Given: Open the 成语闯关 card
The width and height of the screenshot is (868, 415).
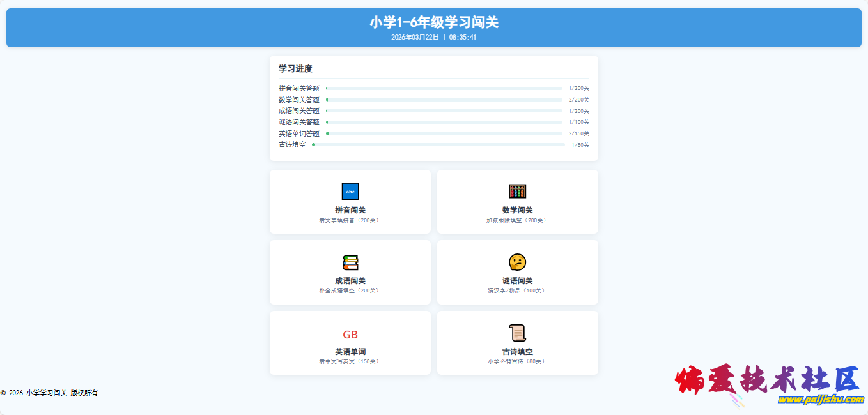Looking at the screenshot, I should 350,273.
